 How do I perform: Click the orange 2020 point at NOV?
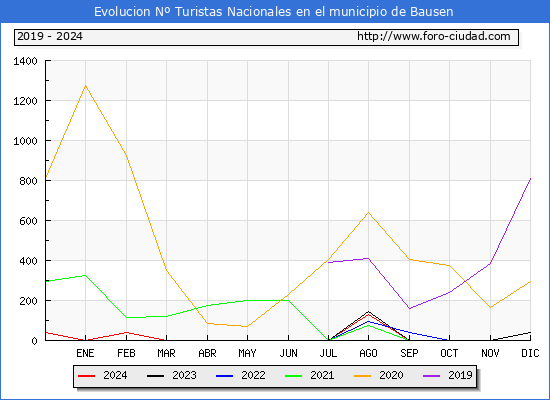(x=489, y=307)
